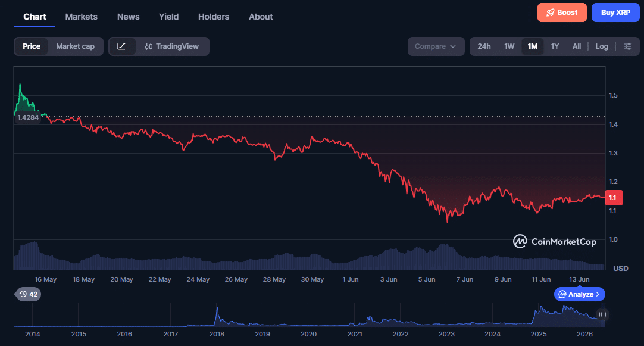Set time range to 1W
This screenshot has height=346, width=644.
[x=509, y=46]
